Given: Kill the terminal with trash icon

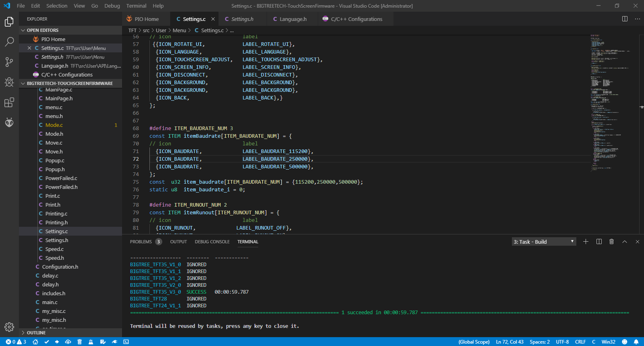Looking at the screenshot, I should [611, 242].
